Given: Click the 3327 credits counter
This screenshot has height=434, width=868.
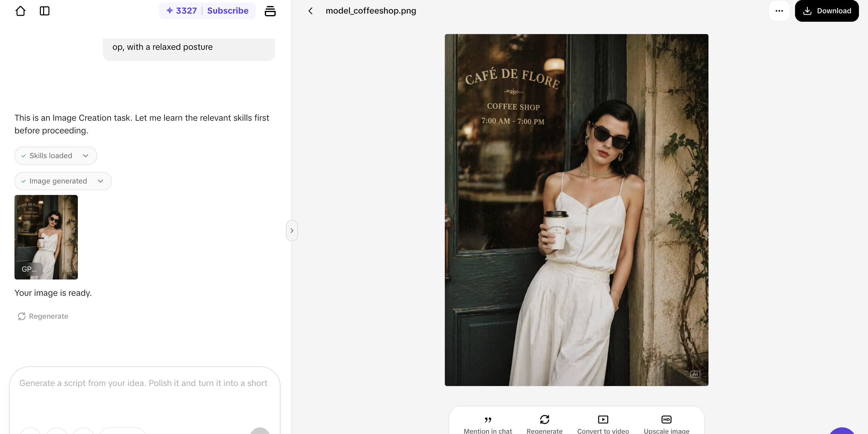Looking at the screenshot, I should click(x=182, y=11).
